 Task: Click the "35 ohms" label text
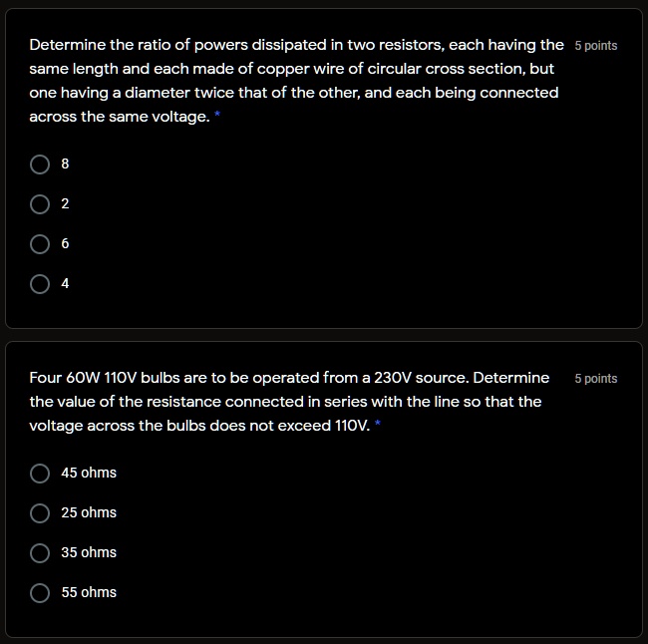tap(89, 552)
